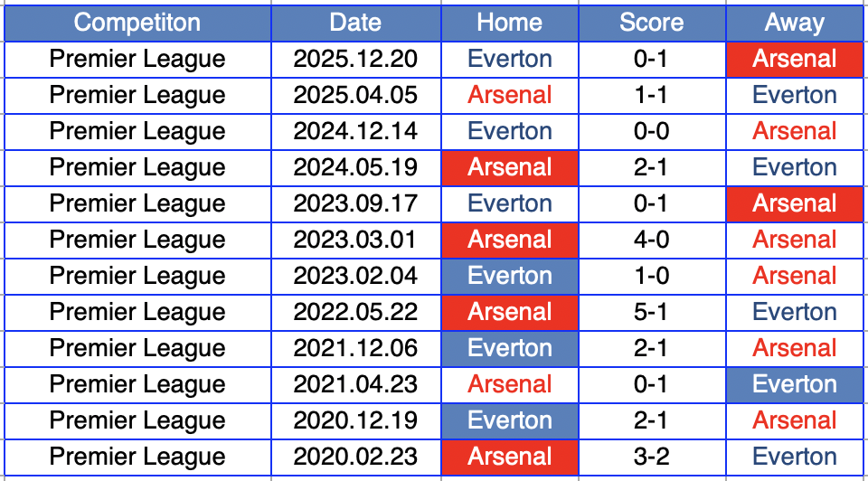Click the Home column header
Screen dimensions: 868x481
click(x=509, y=23)
